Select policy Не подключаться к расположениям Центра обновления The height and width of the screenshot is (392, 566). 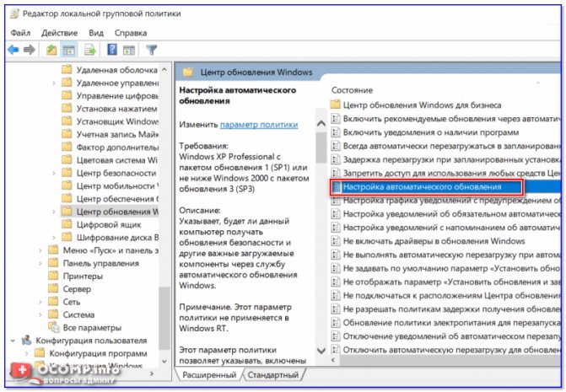(x=445, y=295)
